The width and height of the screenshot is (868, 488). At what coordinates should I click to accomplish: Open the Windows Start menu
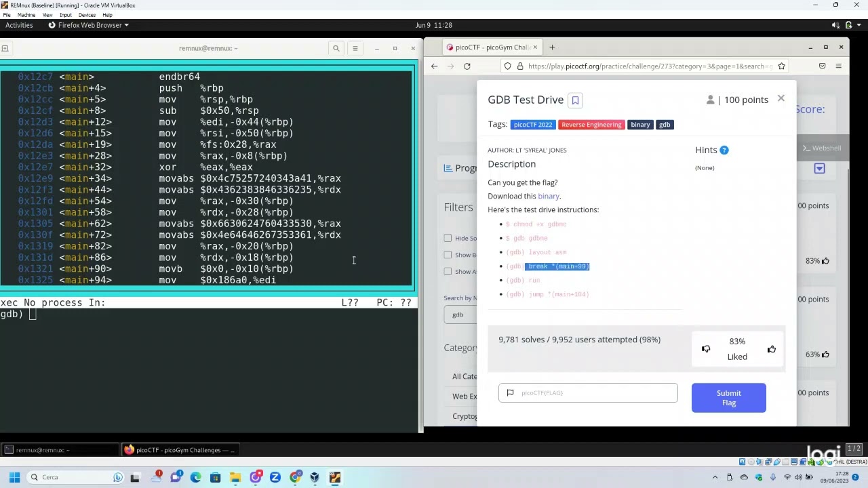[14, 477]
